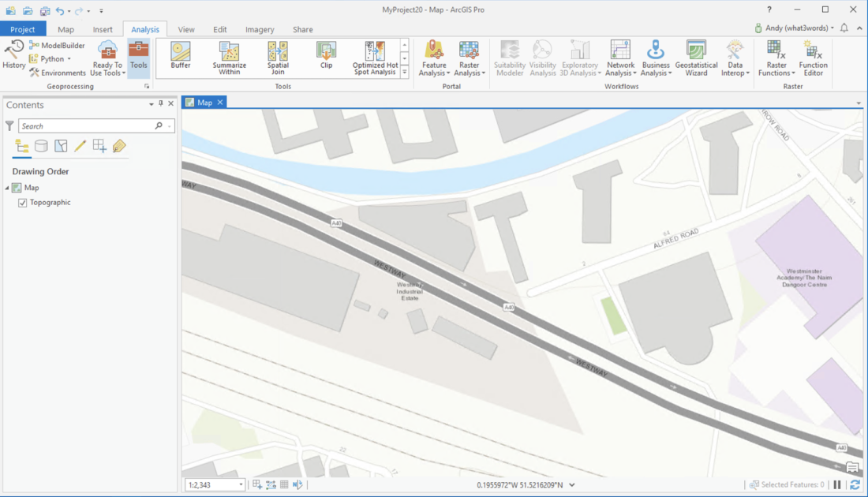This screenshot has width=868, height=497.
Task: List layers by data source
Action: point(41,146)
